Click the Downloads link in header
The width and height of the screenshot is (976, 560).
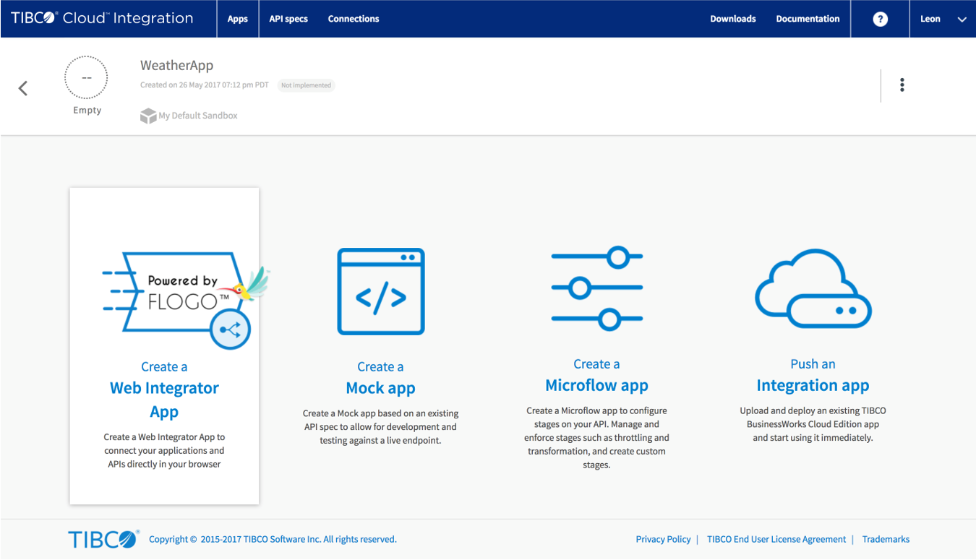tap(732, 20)
